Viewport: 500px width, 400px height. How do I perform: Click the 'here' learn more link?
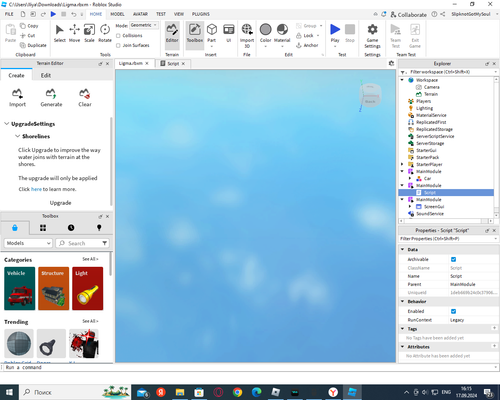pyautogui.click(x=36, y=189)
